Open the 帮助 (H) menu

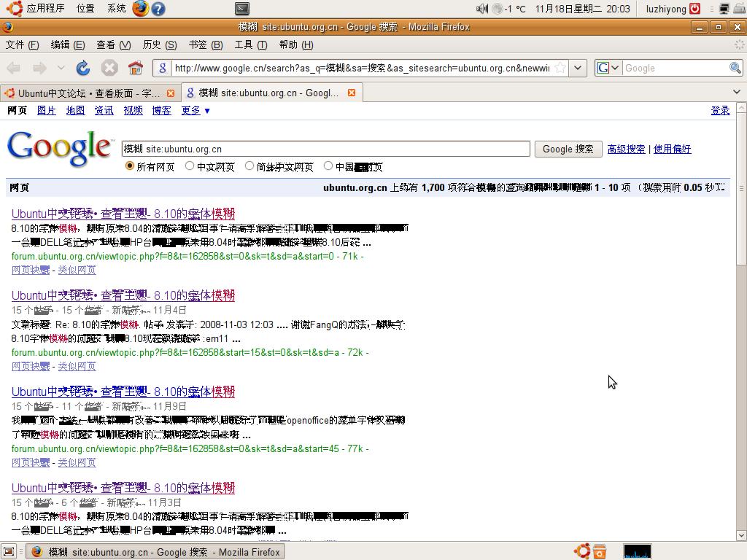[x=296, y=44]
